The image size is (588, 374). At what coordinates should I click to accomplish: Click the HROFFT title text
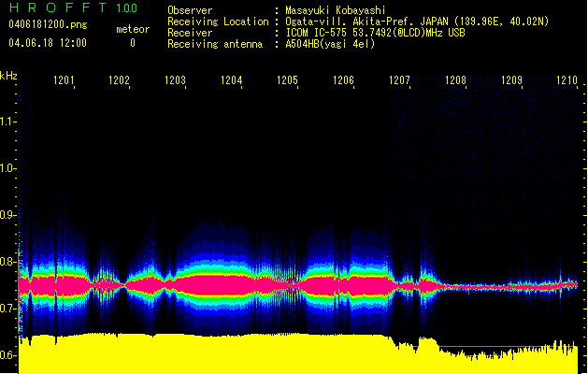click(x=58, y=8)
